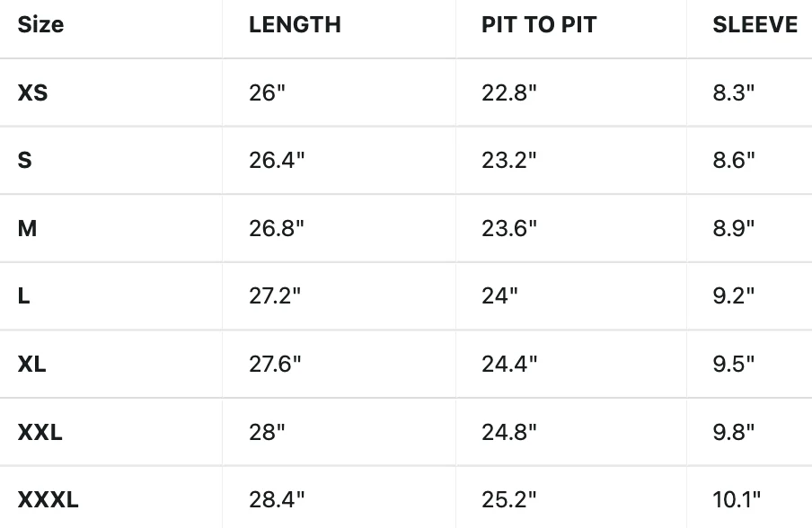Select the M size row label

(28, 228)
